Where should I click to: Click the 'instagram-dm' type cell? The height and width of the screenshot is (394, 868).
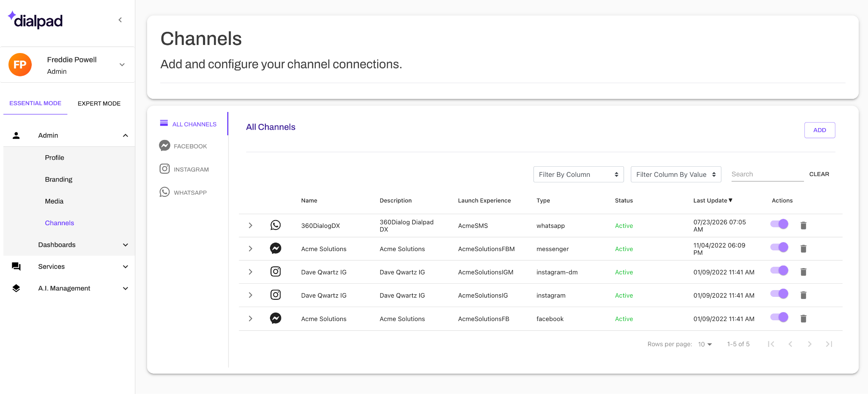click(557, 272)
